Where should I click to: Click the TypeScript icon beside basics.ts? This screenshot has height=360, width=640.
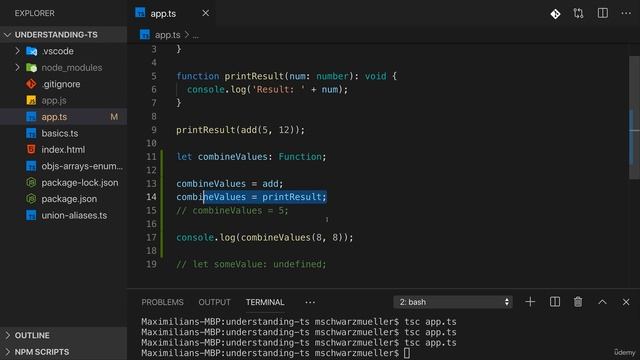[x=31, y=133]
